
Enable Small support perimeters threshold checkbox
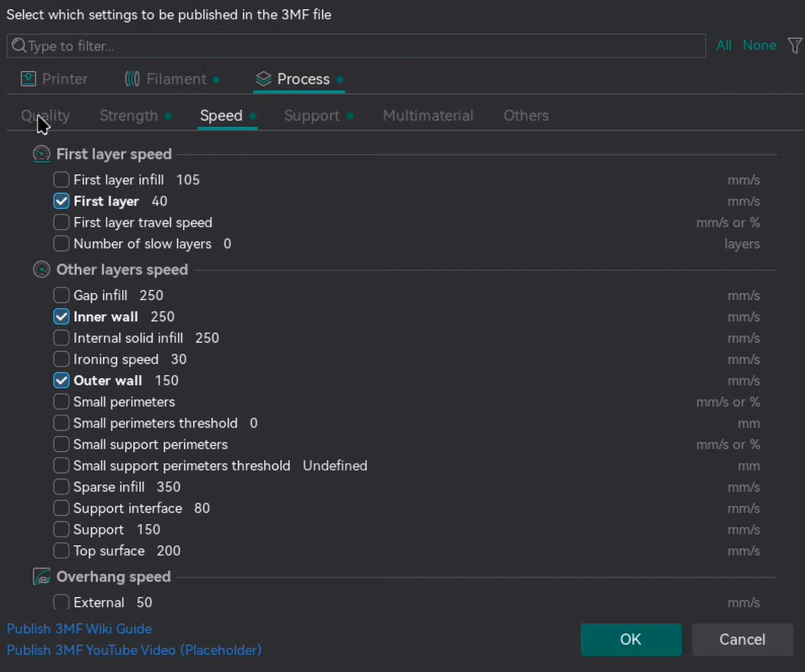(61, 465)
